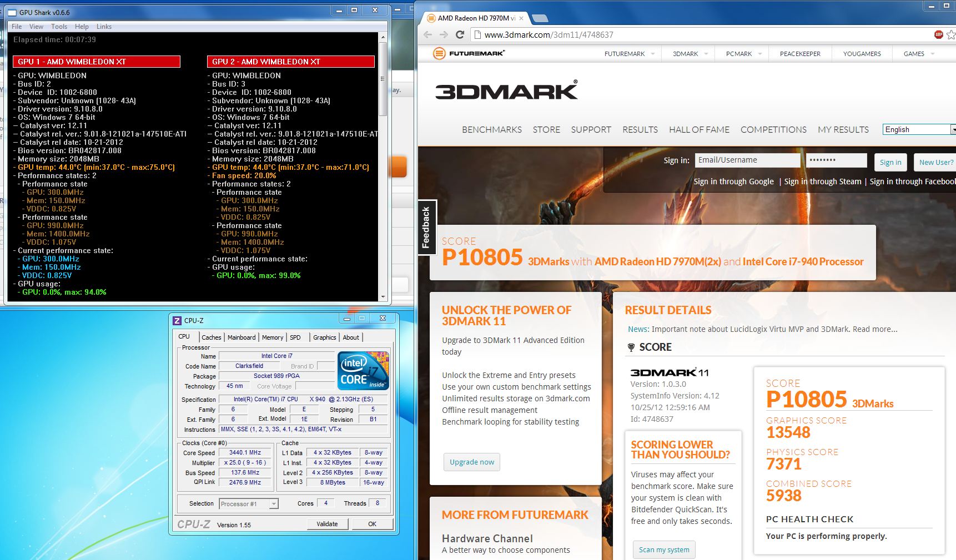
Task: Click the Multiplier value x 25.0
Action: 245,462
